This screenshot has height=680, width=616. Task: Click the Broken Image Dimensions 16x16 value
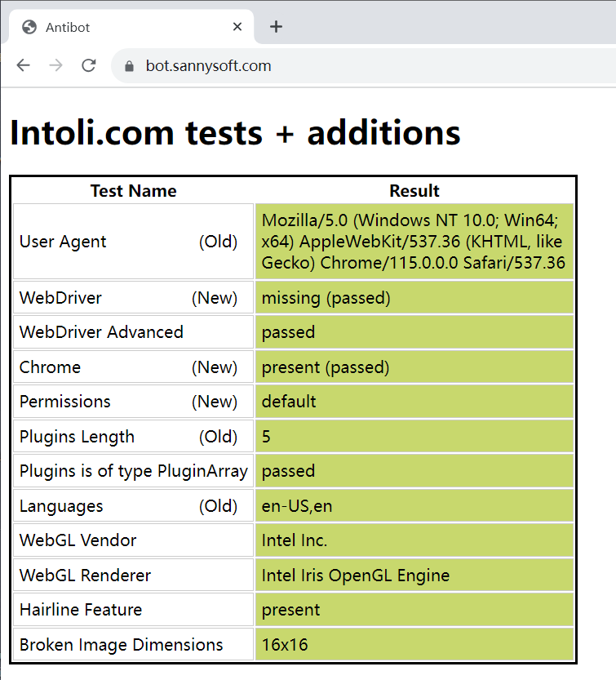point(285,645)
